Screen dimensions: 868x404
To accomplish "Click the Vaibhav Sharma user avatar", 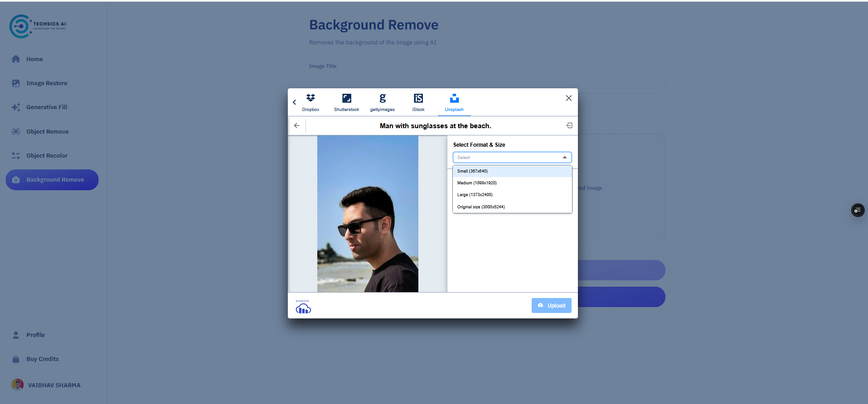I will click(17, 385).
